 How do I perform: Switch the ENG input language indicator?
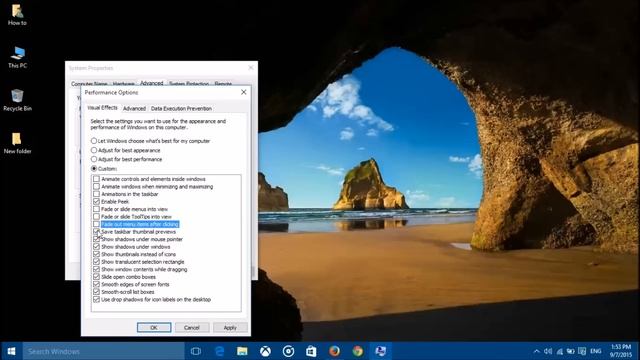coord(596,351)
